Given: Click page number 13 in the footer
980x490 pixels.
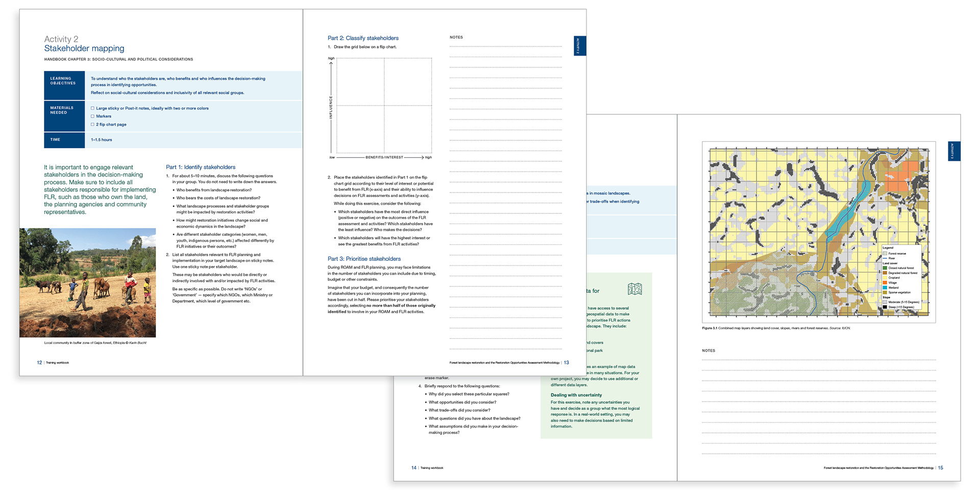Looking at the screenshot, I should click(567, 363).
